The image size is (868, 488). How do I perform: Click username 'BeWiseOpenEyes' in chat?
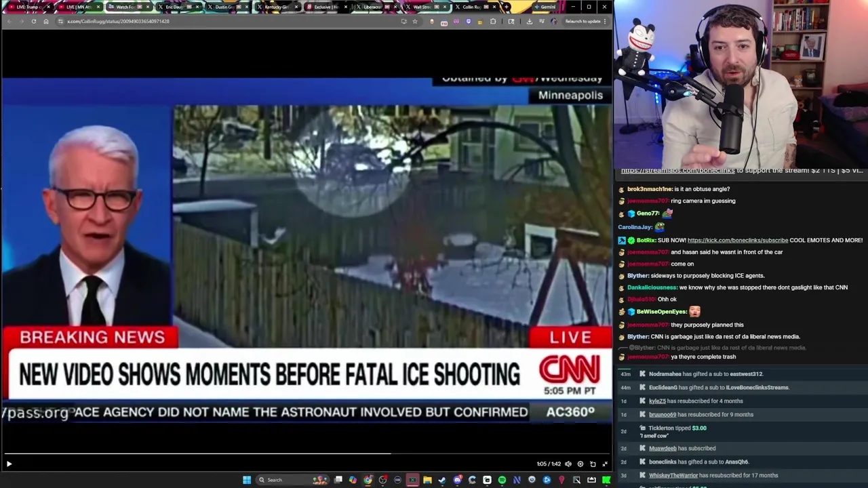pyautogui.click(x=661, y=312)
